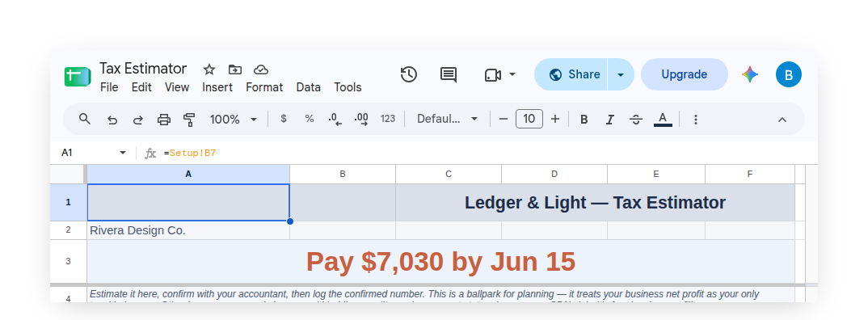
Task: Open the Google Sheets home icon
Action: pyautogui.click(x=78, y=77)
